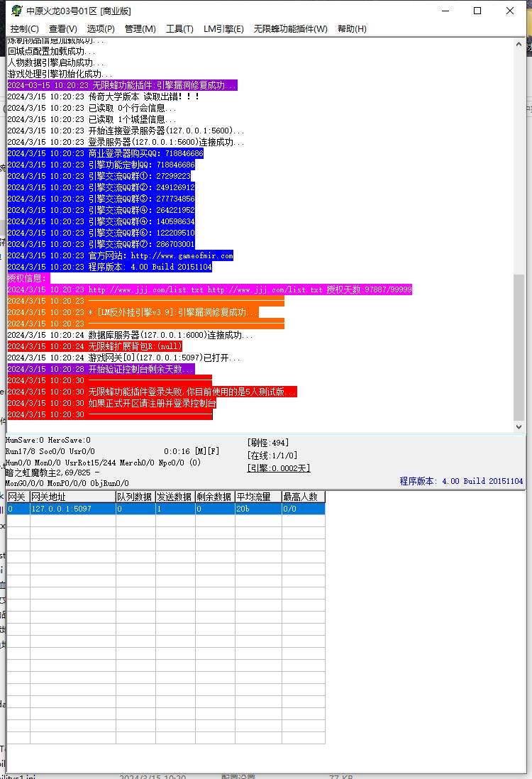Image resolution: width=532 pixels, height=779 pixels.
Task: Click the 无限蜂扩展背包R:(null) log line
Action: tap(95, 346)
